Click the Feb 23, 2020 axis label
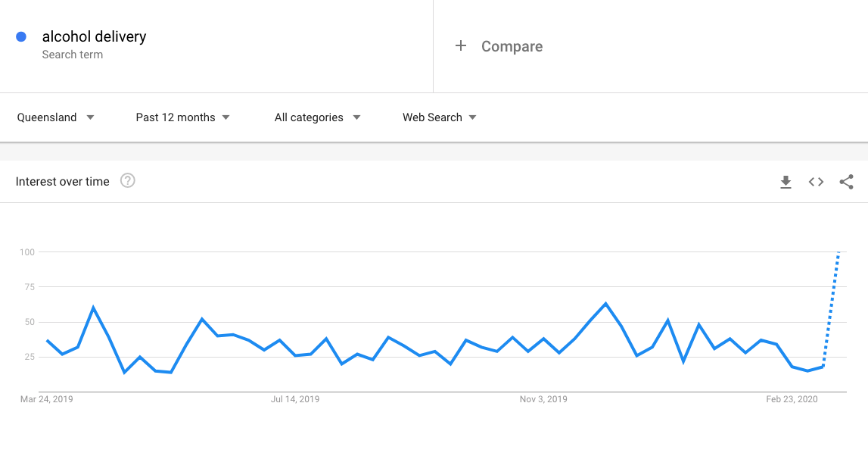Screen dimensions: 868x453 (792, 399)
